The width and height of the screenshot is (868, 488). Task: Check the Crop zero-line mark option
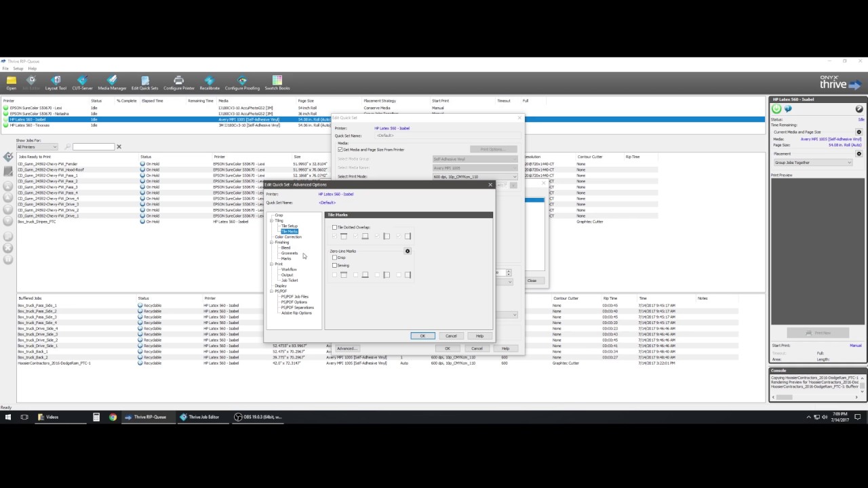coord(334,258)
